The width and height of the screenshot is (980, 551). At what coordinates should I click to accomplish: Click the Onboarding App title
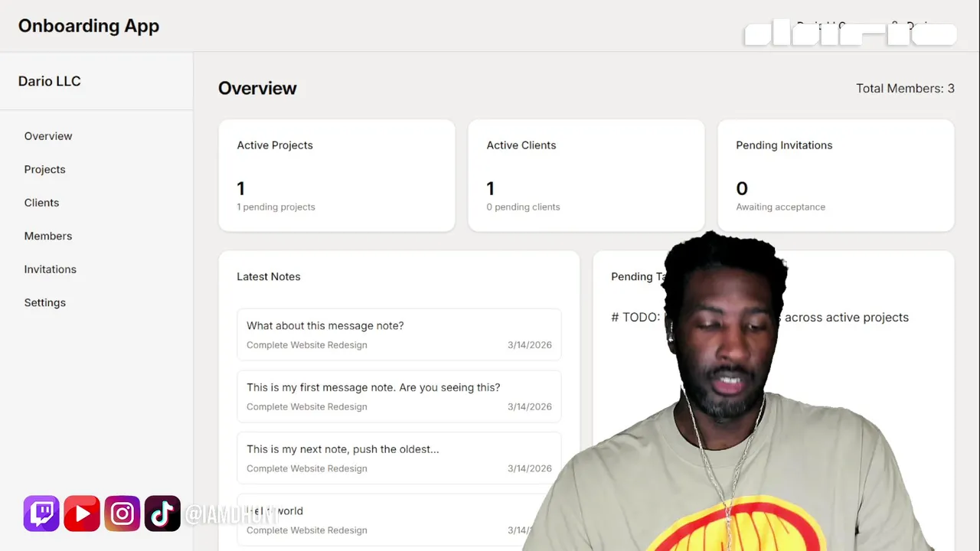click(x=89, y=25)
